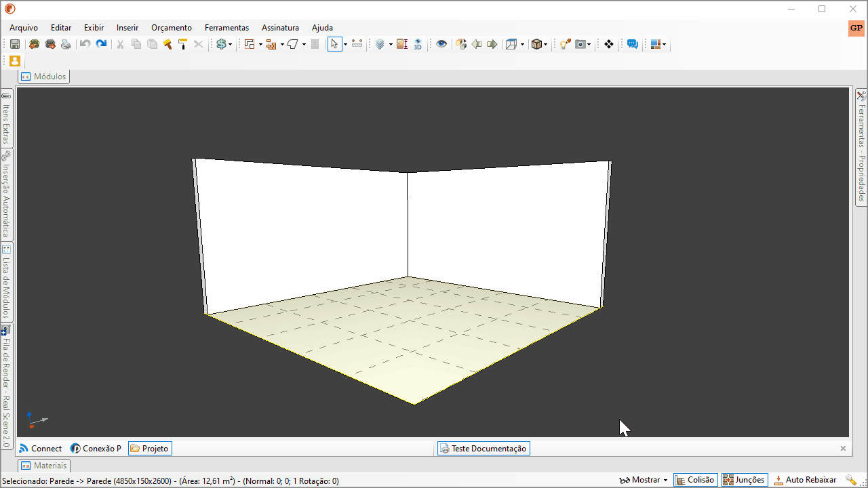
Task: Open the blue chat bubbles icon
Action: [633, 44]
